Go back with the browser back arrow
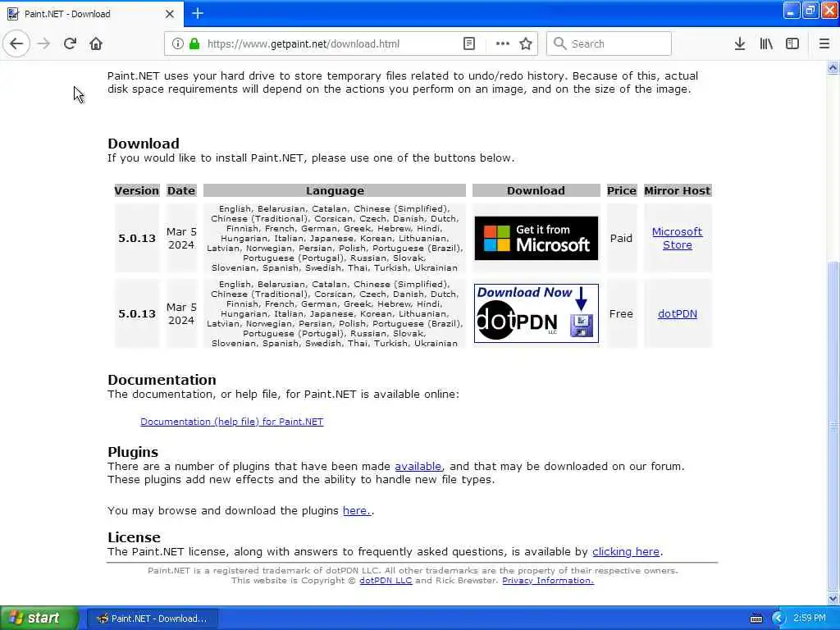The width and height of the screenshot is (840, 630). pos(16,43)
